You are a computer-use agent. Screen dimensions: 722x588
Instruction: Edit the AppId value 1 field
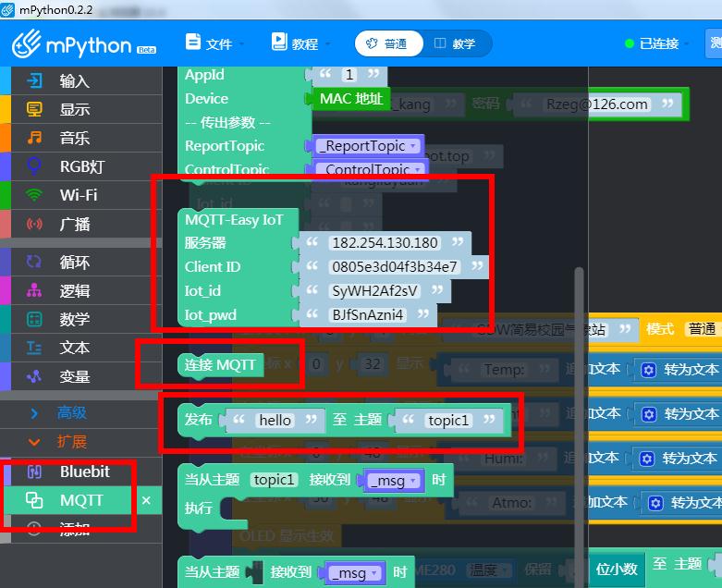pyautogui.click(x=349, y=74)
